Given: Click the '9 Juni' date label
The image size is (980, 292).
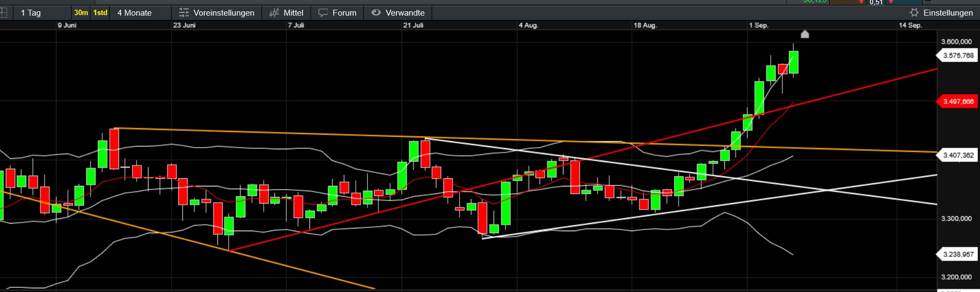Looking at the screenshot, I should tap(67, 25).
